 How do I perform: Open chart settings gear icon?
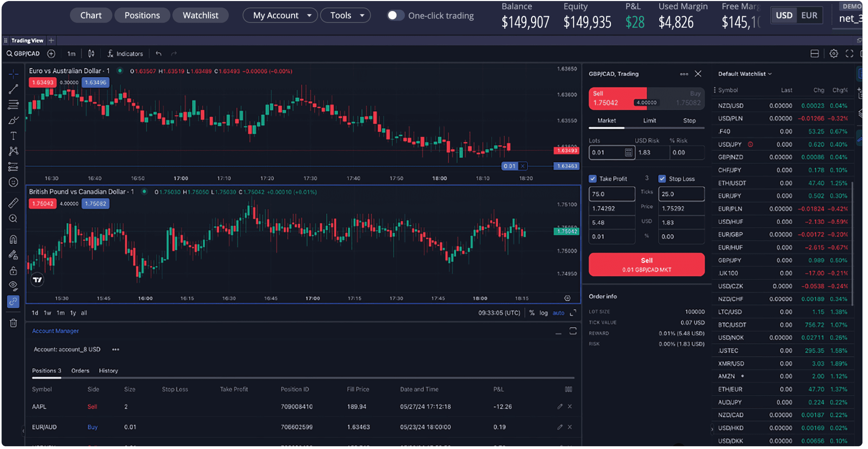pos(833,54)
